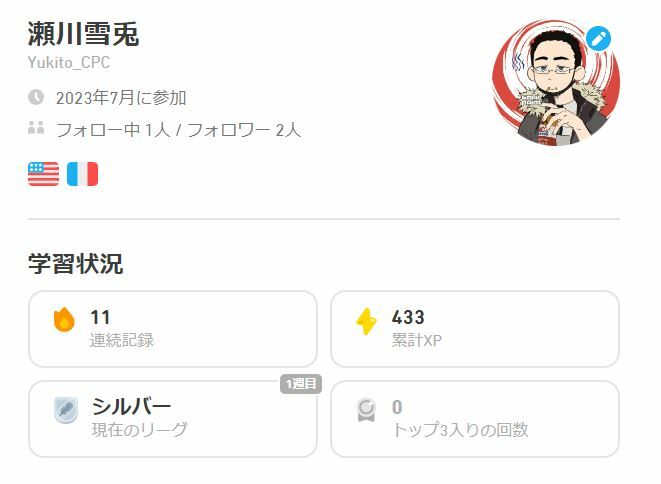Click the Silver league shield icon

click(x=66, y=410)
